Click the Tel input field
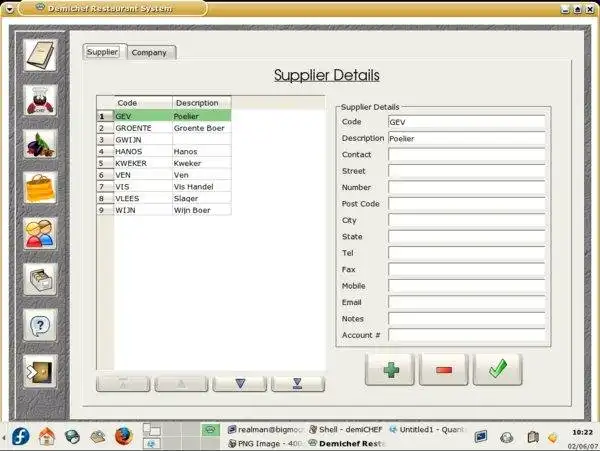 point(467,253)
